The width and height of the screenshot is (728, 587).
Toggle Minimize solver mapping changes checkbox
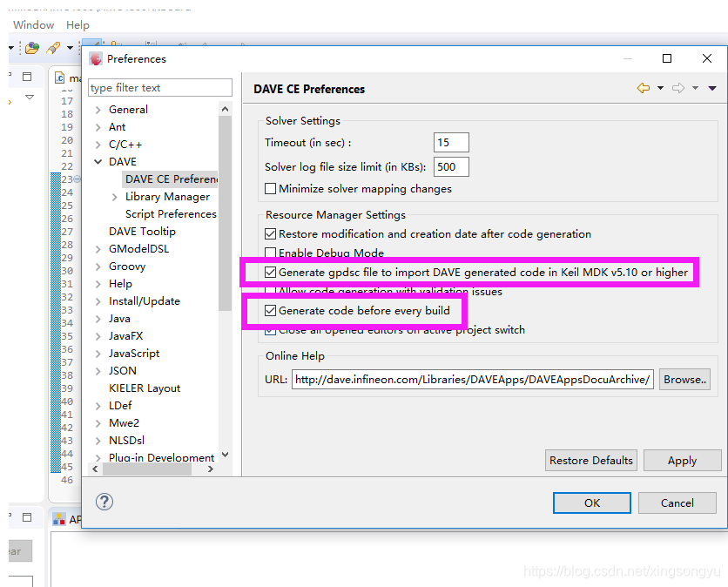270,188
